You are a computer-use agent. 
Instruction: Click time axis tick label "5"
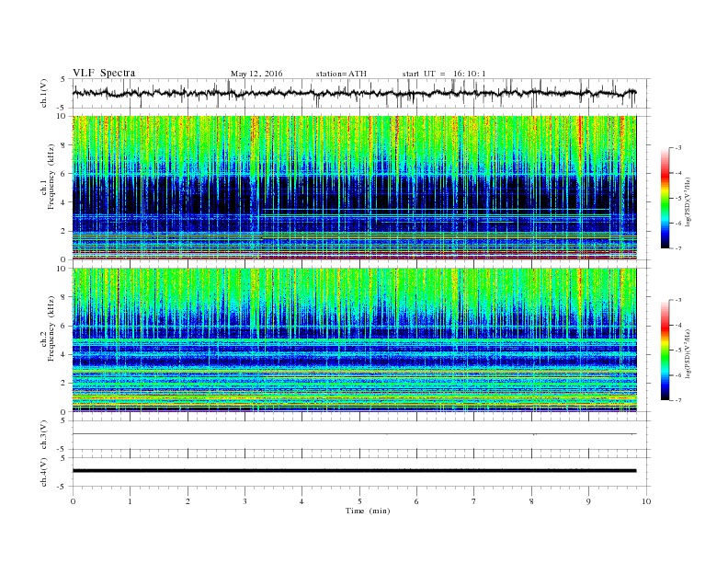pyautogui.click(x=359, y=501)
